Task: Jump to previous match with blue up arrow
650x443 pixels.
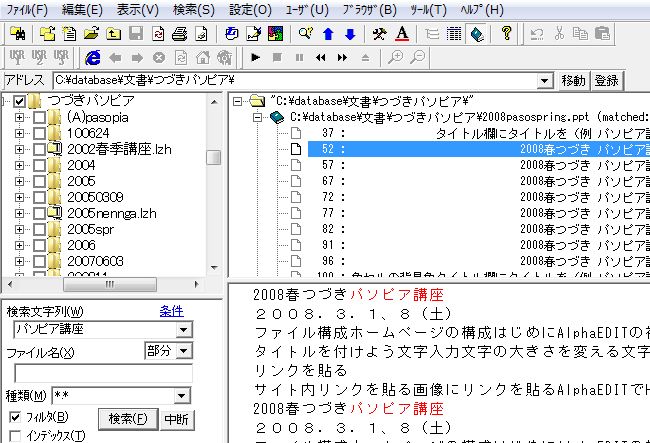Action: point(327,33)
